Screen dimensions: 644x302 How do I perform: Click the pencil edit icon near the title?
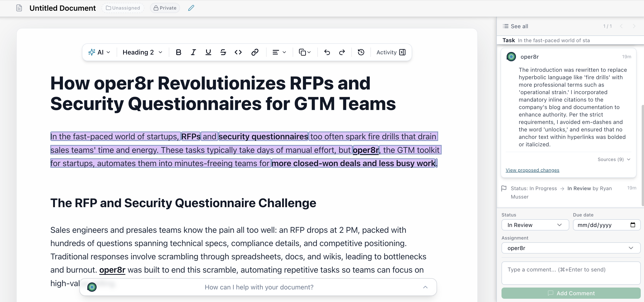(x=191, y=8)
